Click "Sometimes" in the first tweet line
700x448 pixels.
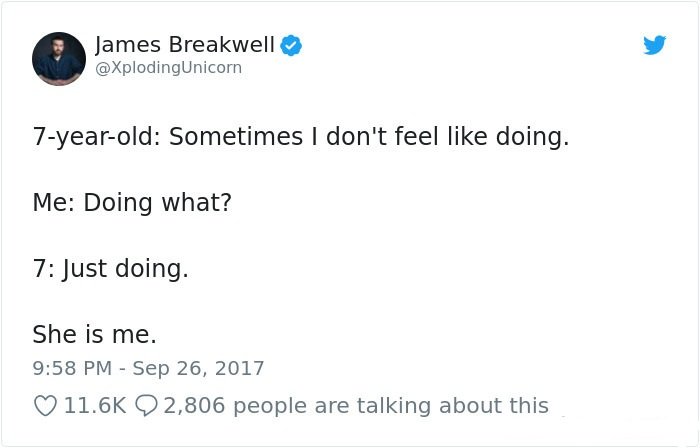[236, 137]
